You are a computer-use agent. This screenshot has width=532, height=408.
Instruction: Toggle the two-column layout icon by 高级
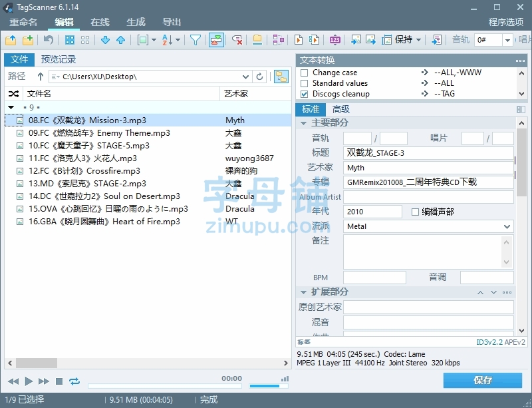point(521,109)
